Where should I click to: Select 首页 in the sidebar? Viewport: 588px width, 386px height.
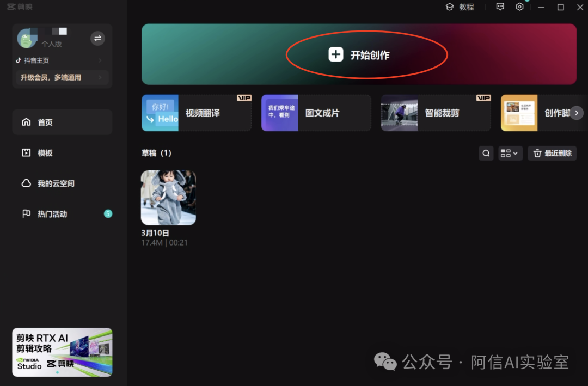(62, 122)
